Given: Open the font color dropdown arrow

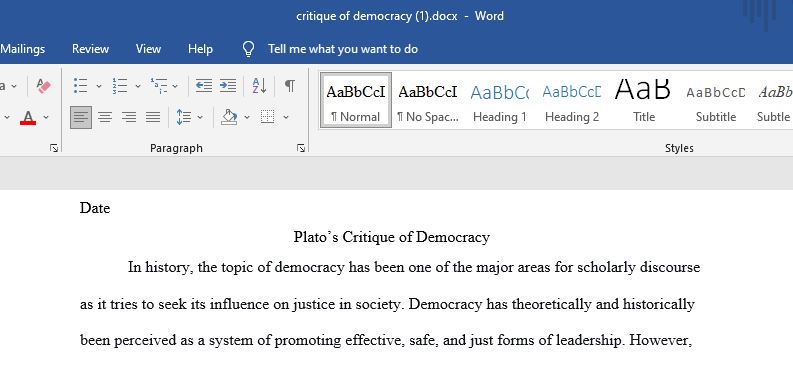Looking at the screenshot, I should click(46, 117).
